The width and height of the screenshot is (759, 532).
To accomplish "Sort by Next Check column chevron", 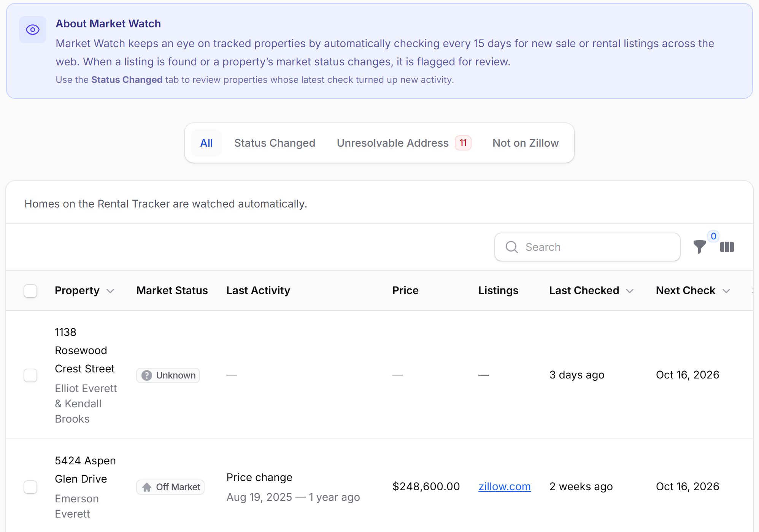I will [x=726, y=291].
